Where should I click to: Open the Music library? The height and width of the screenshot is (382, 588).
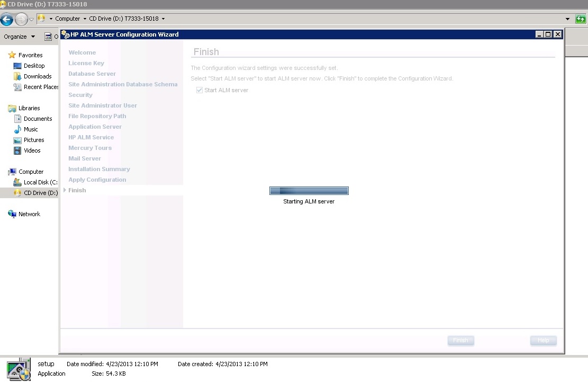point(31,129)
